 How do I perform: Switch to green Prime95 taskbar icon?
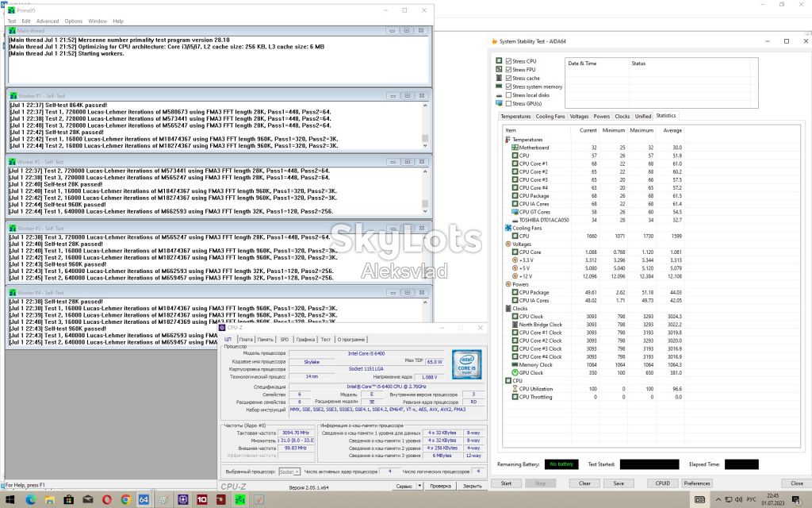(x=239, y=500)
